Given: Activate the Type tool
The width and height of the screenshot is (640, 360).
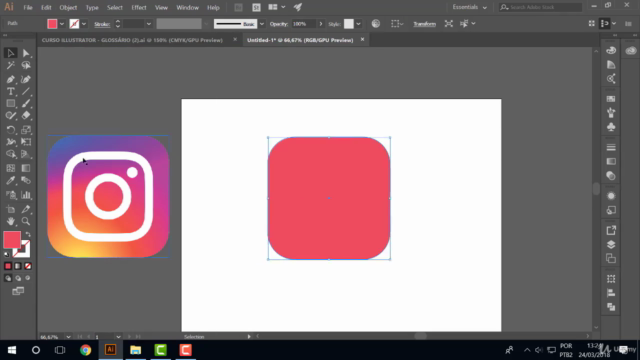Looking at the screenshot, I should coord(11,91).
